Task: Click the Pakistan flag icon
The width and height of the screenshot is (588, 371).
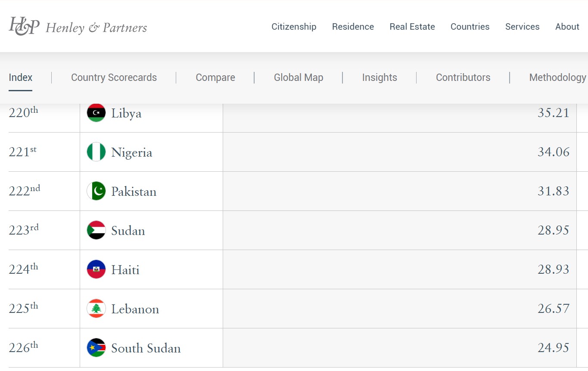Action: (96, 191)
